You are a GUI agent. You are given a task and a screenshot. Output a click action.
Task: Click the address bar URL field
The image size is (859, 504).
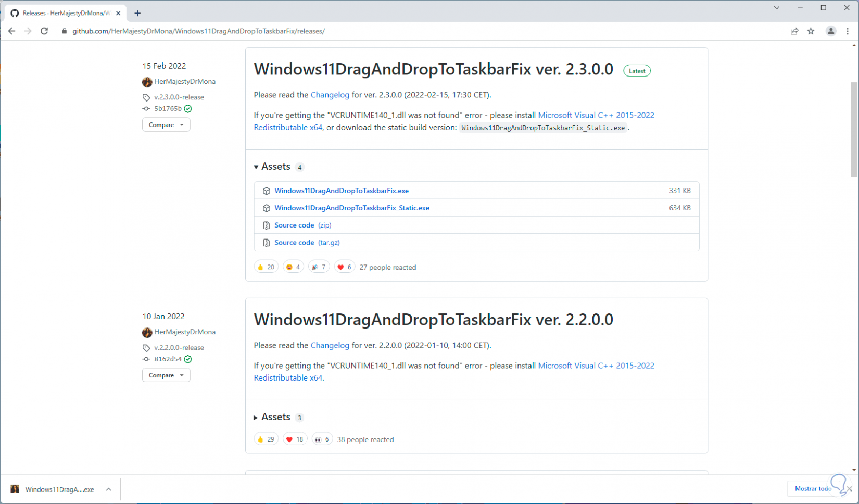pyautogui.click(x=198, y=31)
